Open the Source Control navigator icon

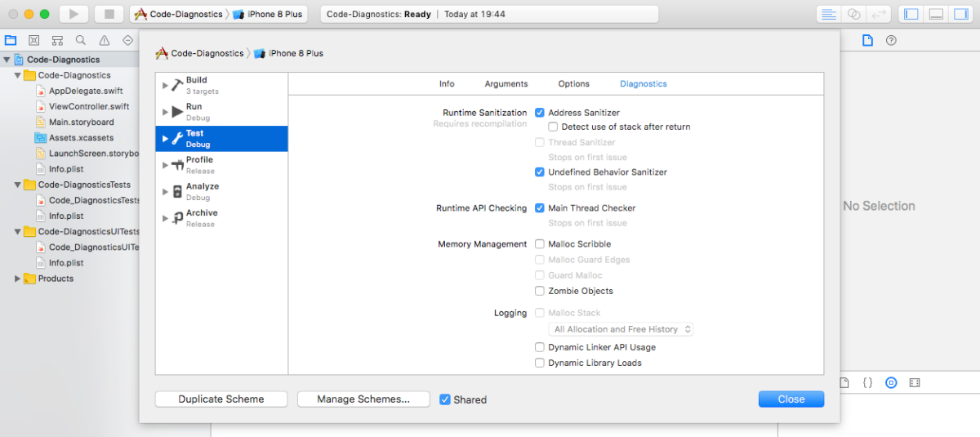[x=34, y=40]
